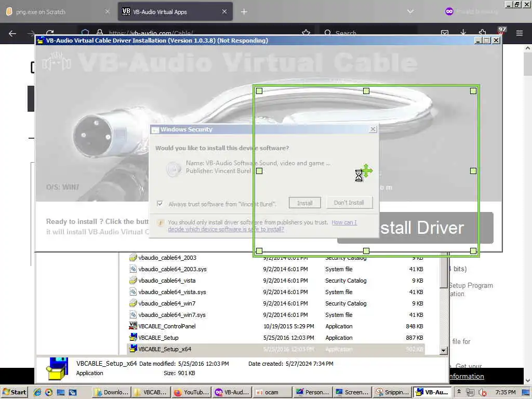Click the Install button in Windows Security
Screen dimensions: 532x399
pyautogui.click(x=304, y=203)
